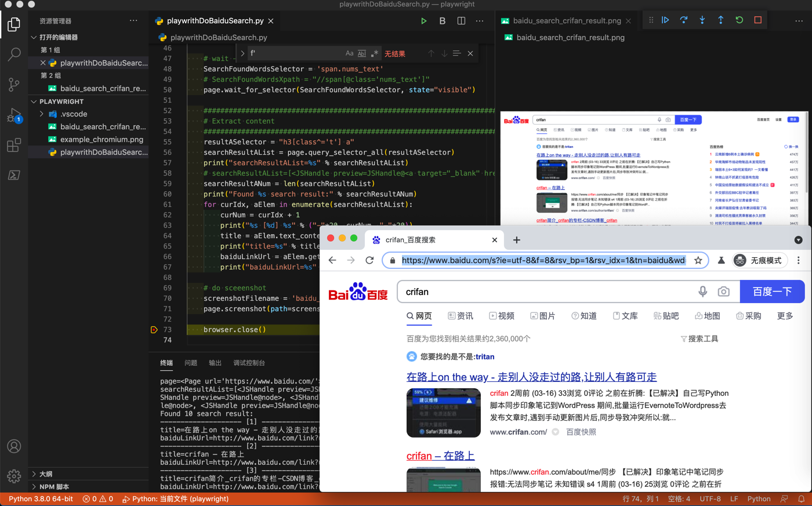Click Step Over in the debug toolbar

684,20
